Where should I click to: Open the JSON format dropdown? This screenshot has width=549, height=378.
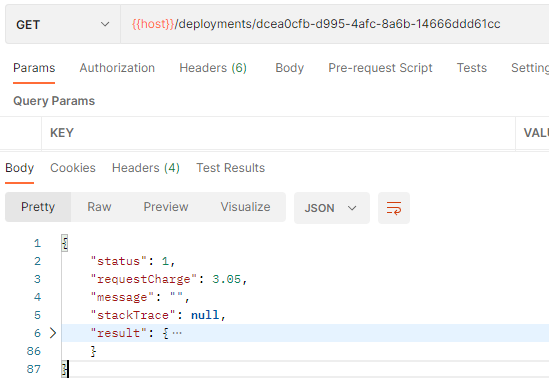click(x=332, y=208)
